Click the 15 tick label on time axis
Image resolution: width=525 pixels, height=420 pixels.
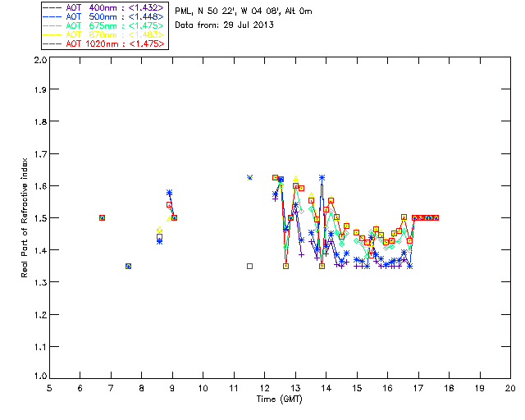(357, 388)
